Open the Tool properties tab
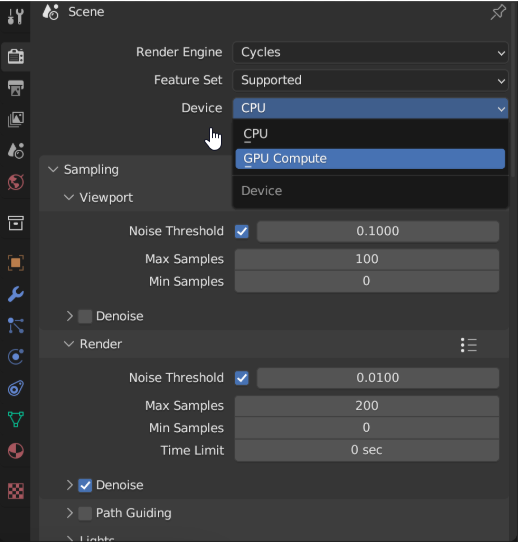Image resolution: width=518 pixels, height=542 pixels. pos(16,16)
